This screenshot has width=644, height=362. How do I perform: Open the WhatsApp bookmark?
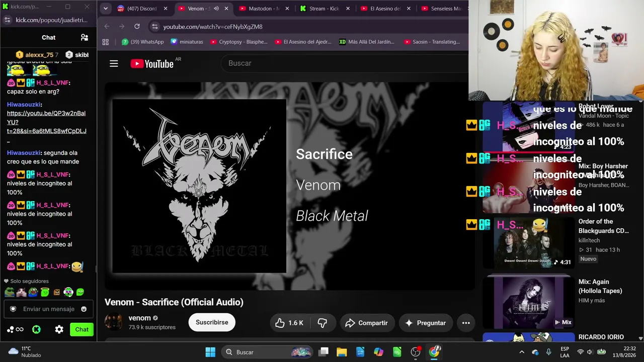pyautogui.click(x=143, y=42)
